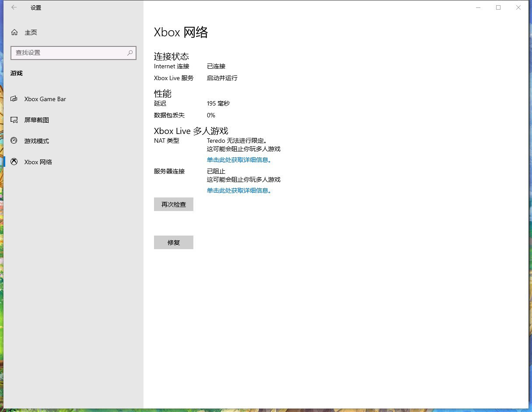Image resolution: width=532 pixels, height=412 pixels.
Task: Click the back arrow in Settings
Action: (14, 7)
